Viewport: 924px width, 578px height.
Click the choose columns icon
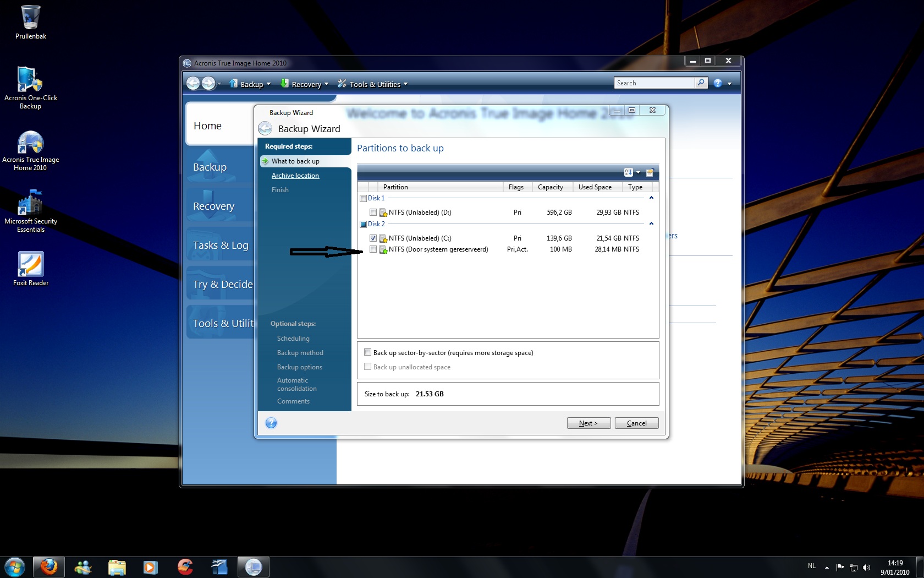650,172
